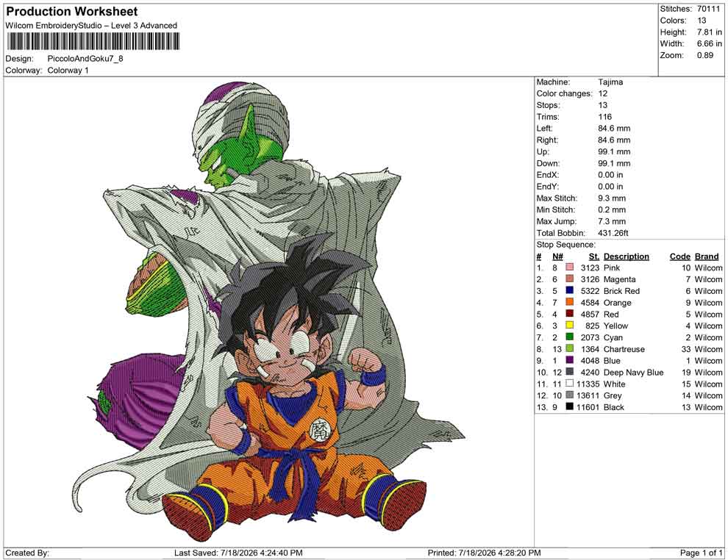
Task: Click the Deep Navy Blue description
Action: pyautogui.click(x=633, y=372)
